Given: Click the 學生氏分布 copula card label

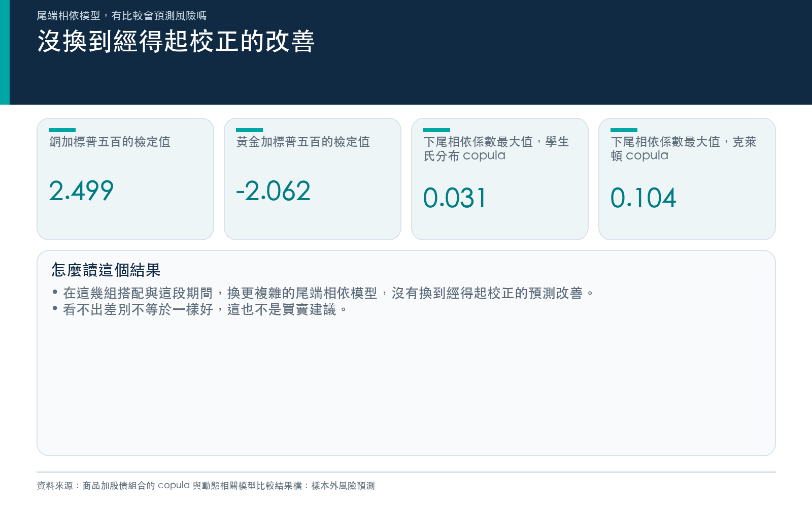Looking at the screenshot, I should coord(496,148).
